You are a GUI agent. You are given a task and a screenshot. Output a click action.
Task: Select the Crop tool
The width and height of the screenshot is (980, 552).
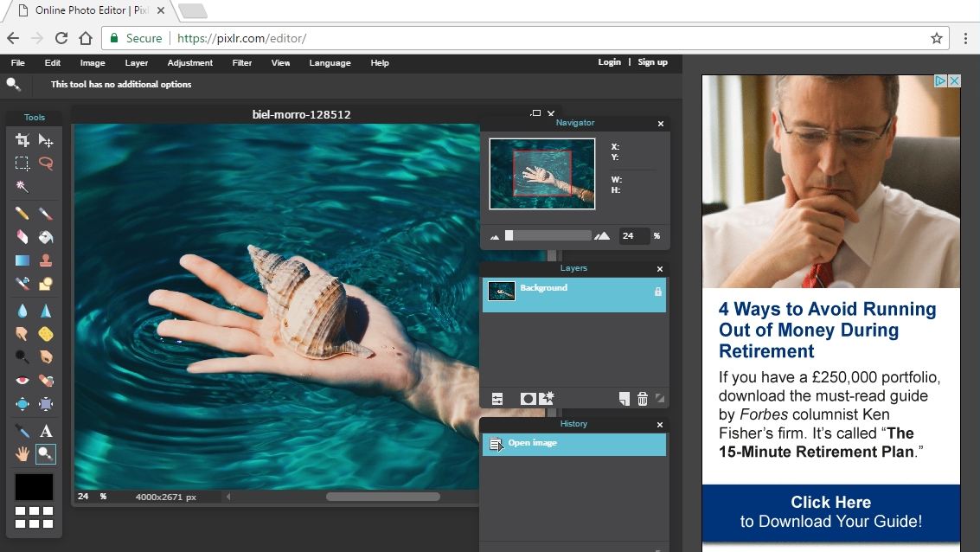pyautogui.click(x=22, y=139)
